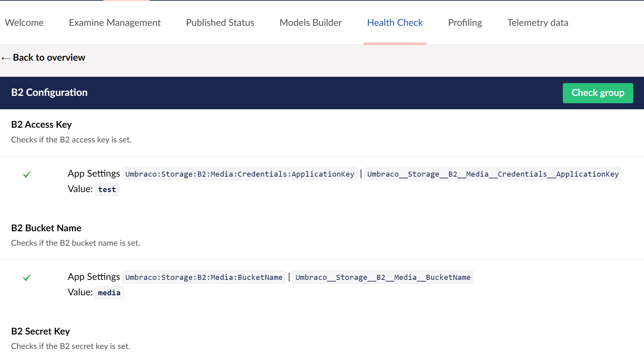Open the Profiling tab
The height and width of the screenshot is (362, 644).
click(465, 22)
